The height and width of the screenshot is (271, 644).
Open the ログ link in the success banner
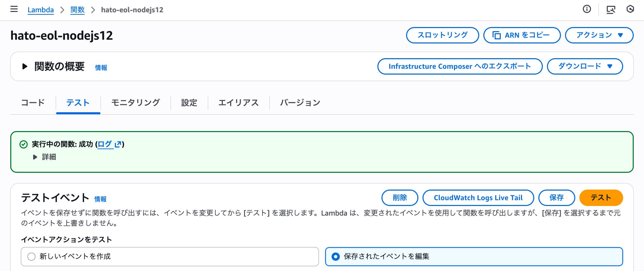pyautogui.click(x=105, y=144)
